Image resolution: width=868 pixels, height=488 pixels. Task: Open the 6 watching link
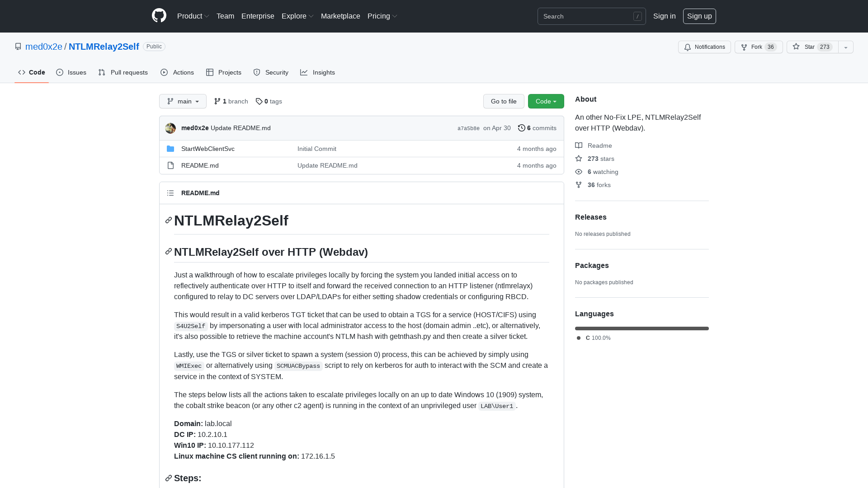pyautogui.click(x=597, y=172)
